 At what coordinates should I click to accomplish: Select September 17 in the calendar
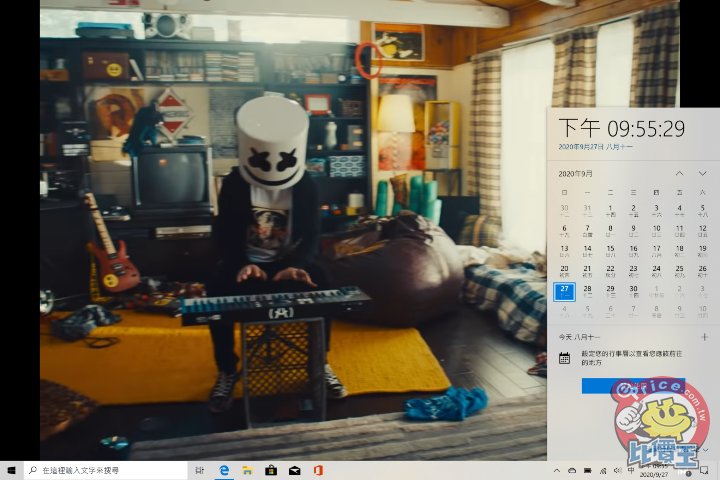click(657, 251)
